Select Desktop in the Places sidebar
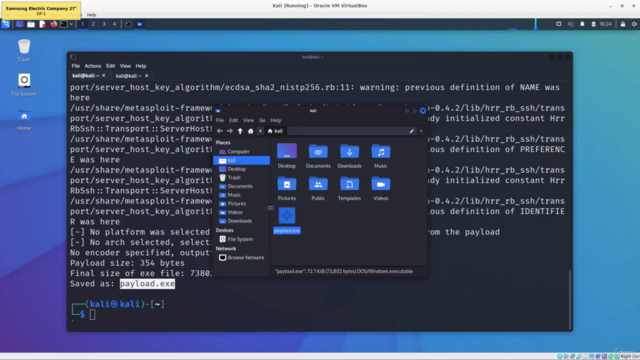 (x=241, y=169)
